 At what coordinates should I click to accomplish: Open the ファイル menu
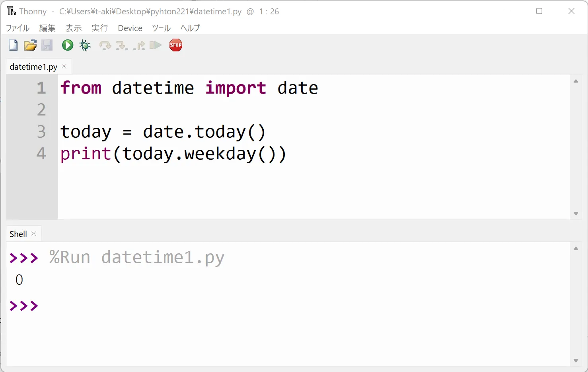18,28
